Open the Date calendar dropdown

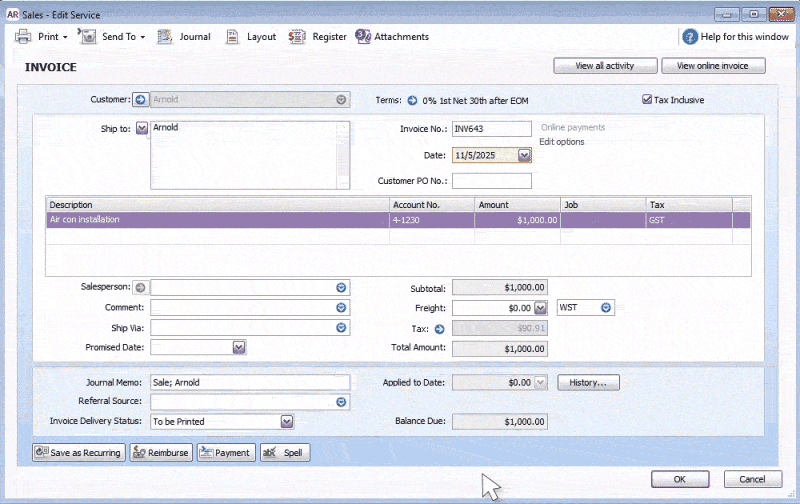click(x=524, y=155)
